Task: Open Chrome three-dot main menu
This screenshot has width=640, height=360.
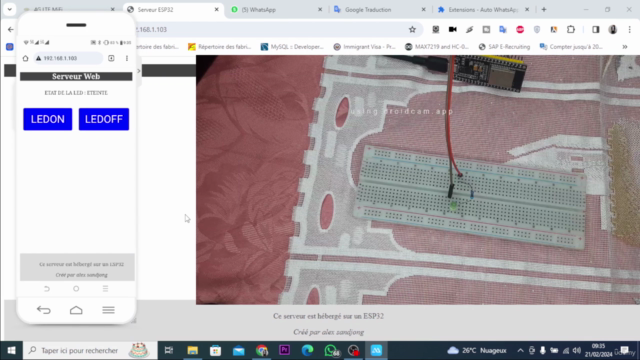Action: [630, 29]
